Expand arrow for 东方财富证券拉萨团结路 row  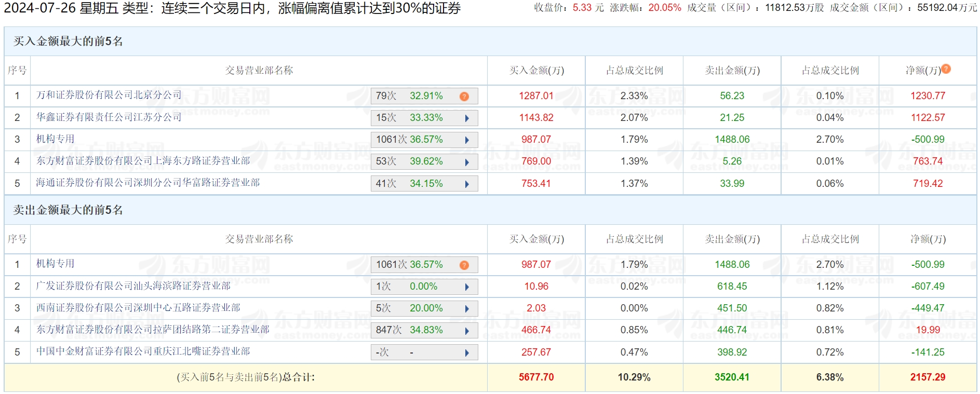tap(467, 331)
